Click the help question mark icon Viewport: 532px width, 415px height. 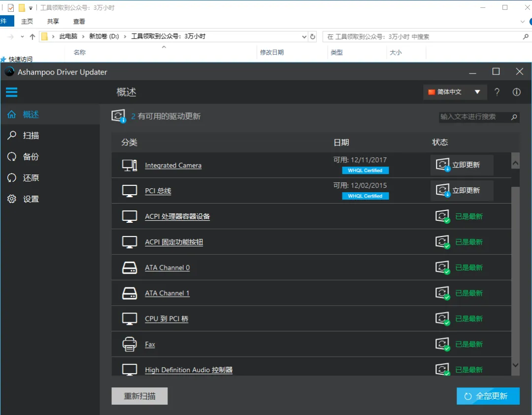[497, 92]
